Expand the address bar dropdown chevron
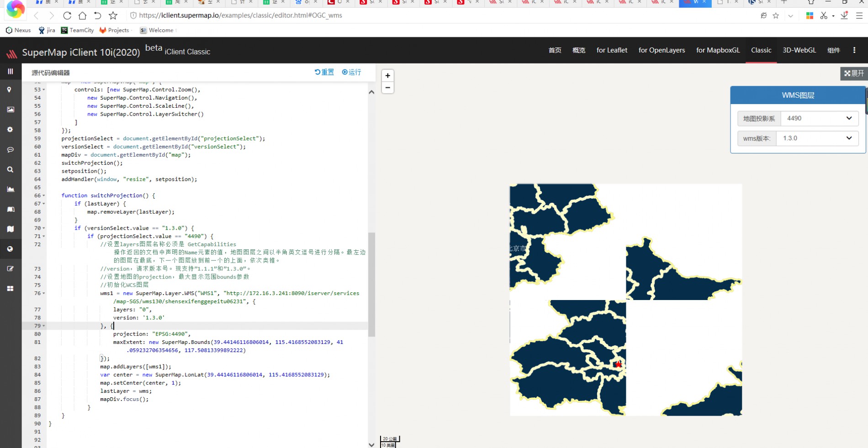Image resolution: width=868 pixels, height=448 pixels. click(x=790, y=16)
